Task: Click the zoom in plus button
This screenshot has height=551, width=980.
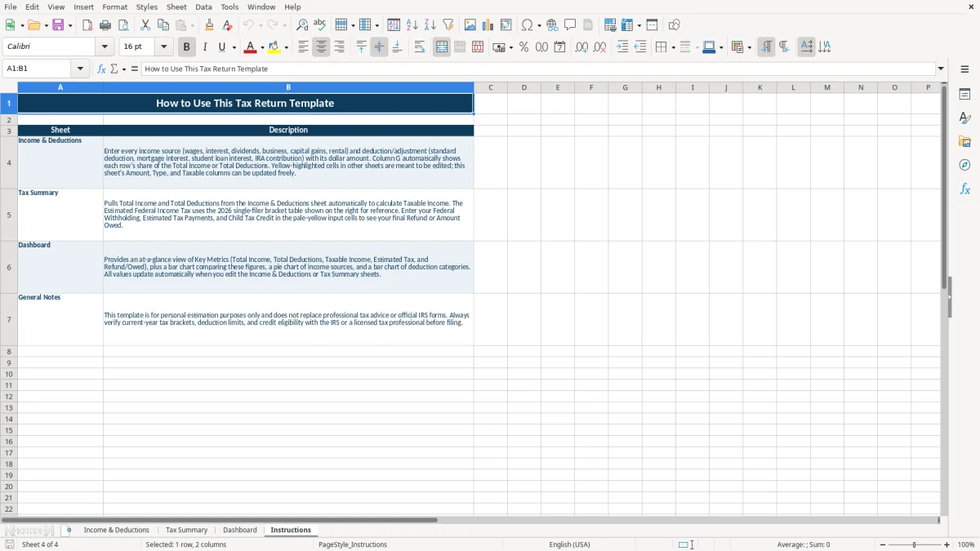Action: click(947, 544)
